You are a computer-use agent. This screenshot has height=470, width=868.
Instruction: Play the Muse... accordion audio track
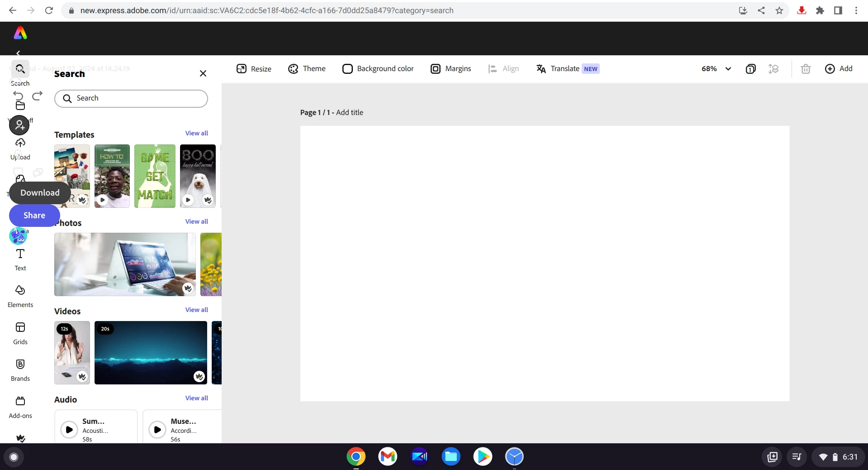tap(157, 429)
